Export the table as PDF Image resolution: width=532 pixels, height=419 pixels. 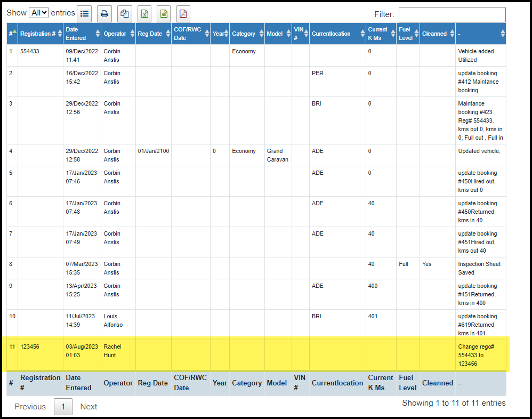[183, 13]
